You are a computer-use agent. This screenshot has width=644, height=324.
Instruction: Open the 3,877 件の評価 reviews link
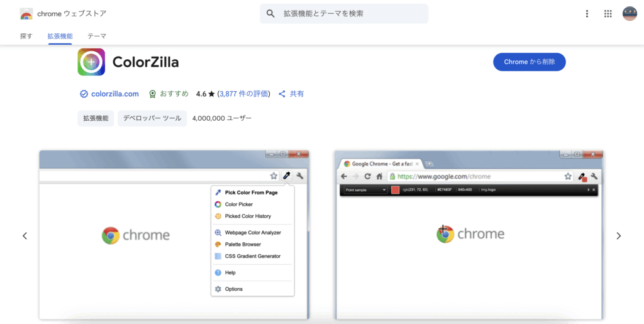pos(243,94)
